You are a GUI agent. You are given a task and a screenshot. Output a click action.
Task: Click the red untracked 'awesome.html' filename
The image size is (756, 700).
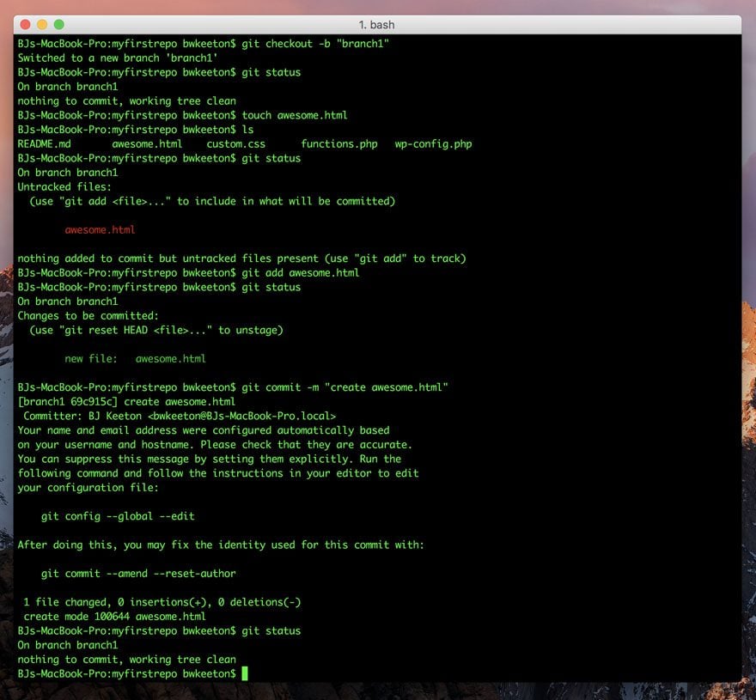point(100,230)
